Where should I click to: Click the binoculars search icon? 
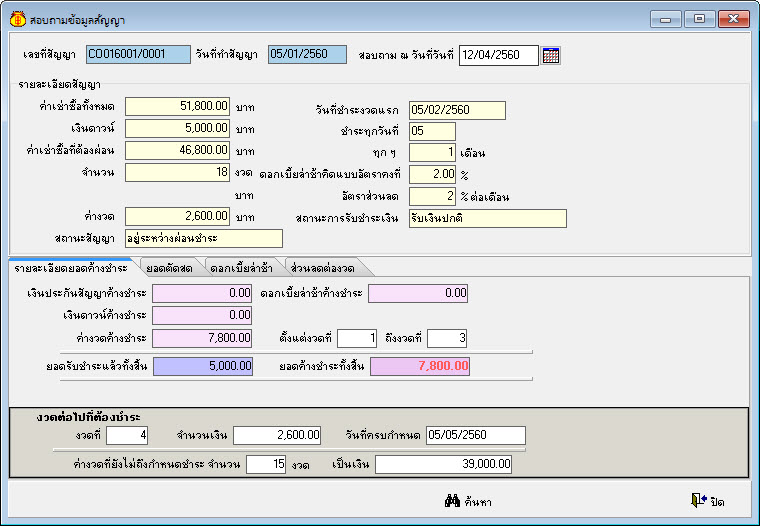pyautogui.click(x=452, y=501)
